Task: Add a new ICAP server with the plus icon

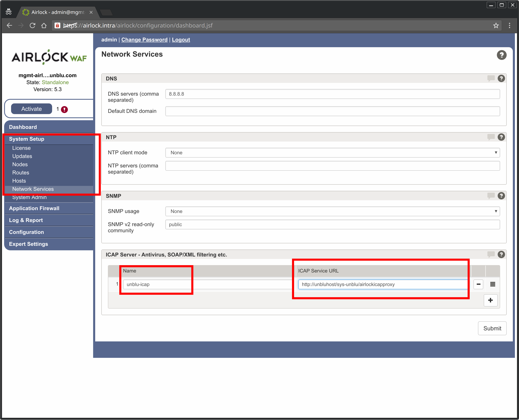Action: coord(490,300)
